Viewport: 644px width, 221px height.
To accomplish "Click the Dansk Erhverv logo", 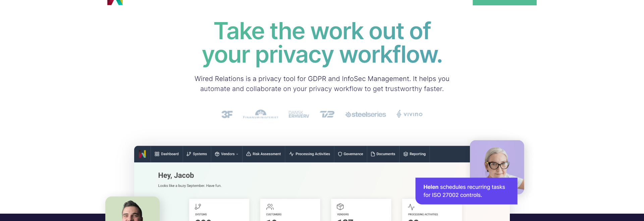I will (x=299, y=115).
